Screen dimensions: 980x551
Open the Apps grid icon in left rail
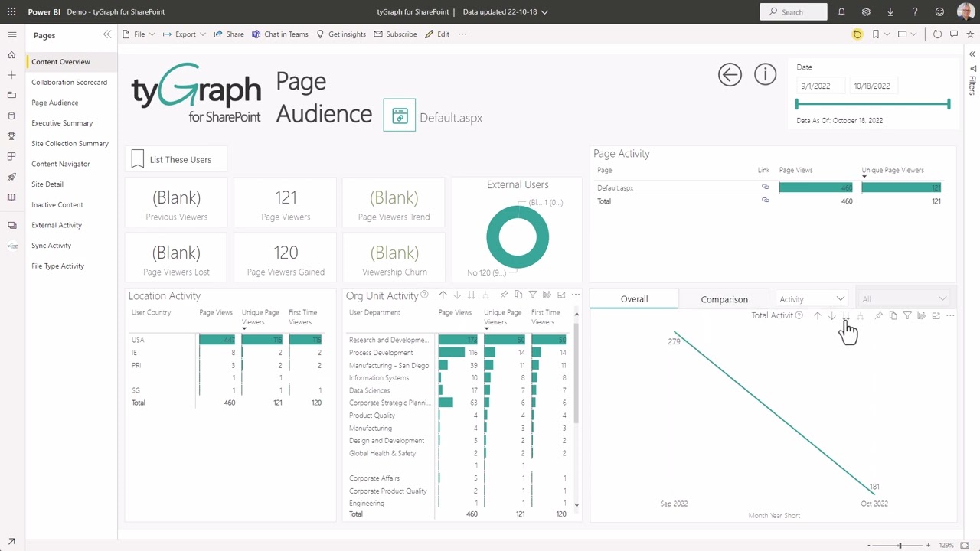[x=11, y=157]
